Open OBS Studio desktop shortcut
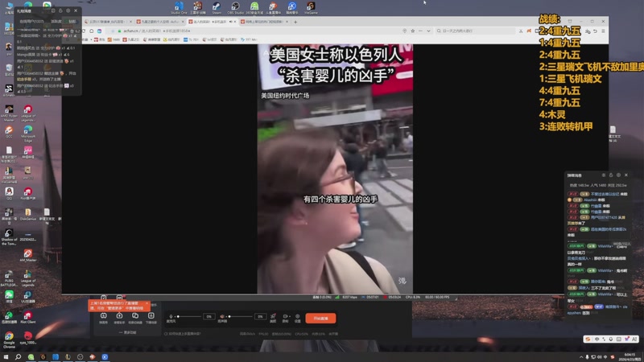This screenshot has width=644, height=362. tap(235, 7)
